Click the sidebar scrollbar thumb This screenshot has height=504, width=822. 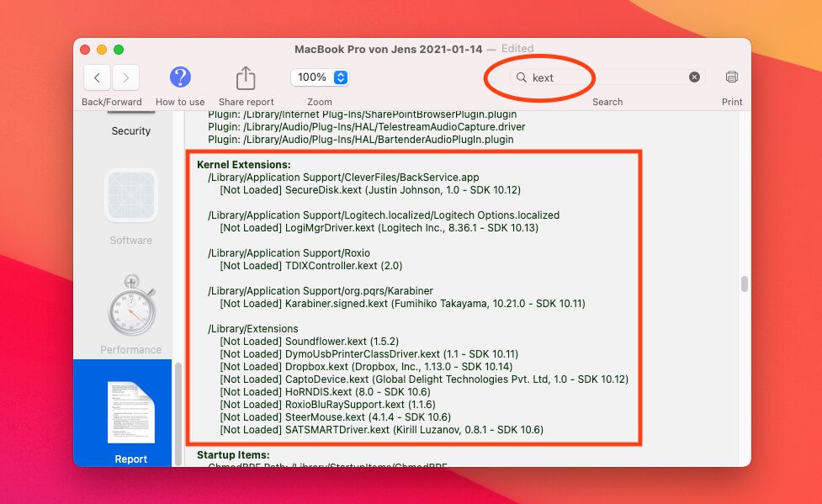pos(178,414)
